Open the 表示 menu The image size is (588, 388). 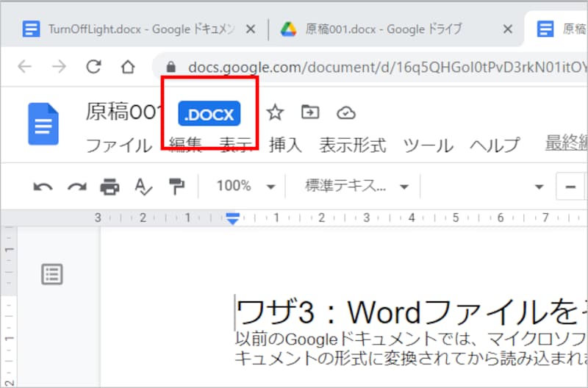pyautogui.click(x=235, y=145)
